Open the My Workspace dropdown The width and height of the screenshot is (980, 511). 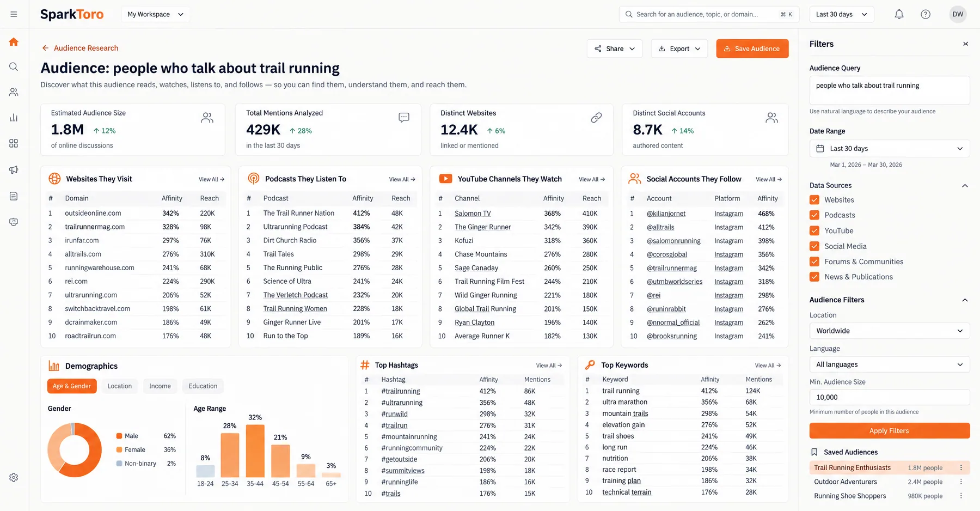point(155,14)
